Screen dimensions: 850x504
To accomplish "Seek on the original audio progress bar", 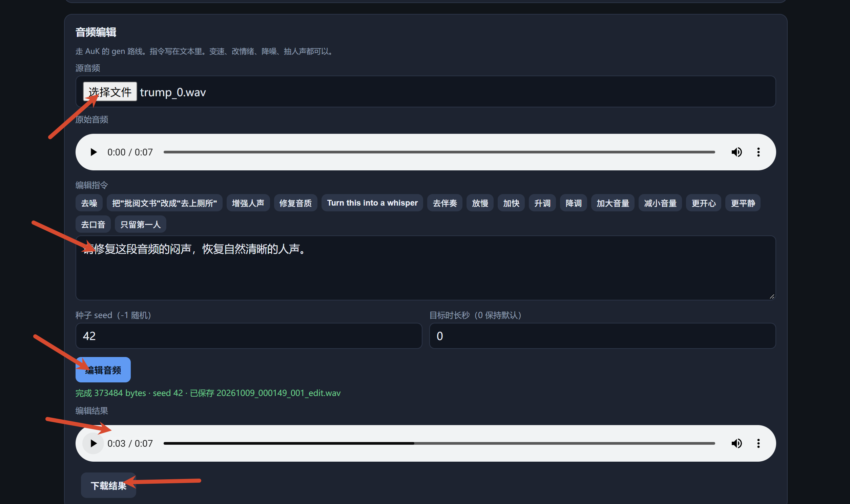I will point(439,152).
